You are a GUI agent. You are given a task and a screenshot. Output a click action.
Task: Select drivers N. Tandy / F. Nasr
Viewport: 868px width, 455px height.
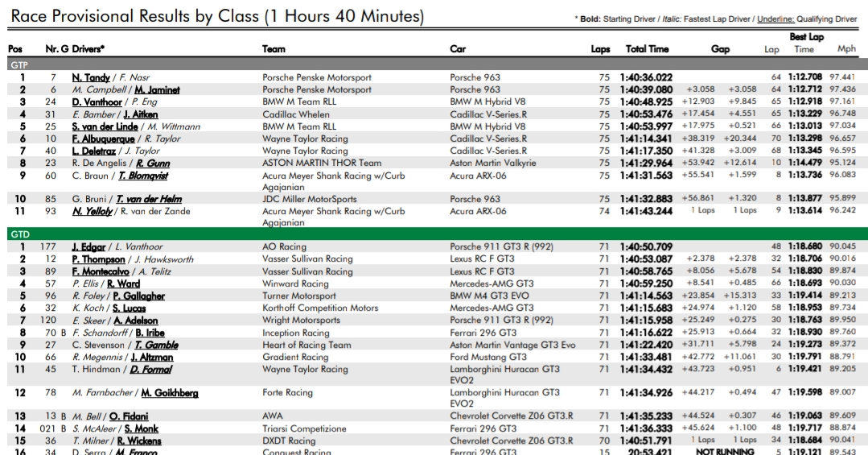(112, 78)
